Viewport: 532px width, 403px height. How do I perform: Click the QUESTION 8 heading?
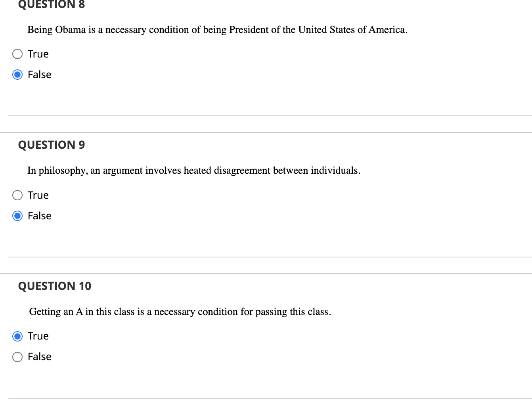tap(52, 4)
